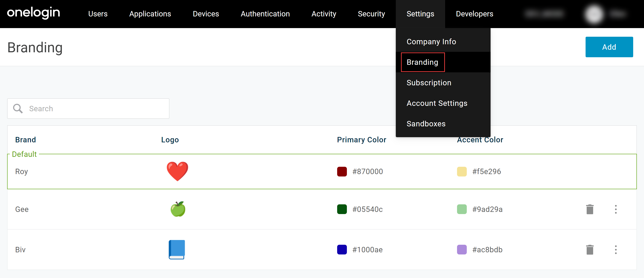This screenshot has height=278, width=644.
Task: Expand the Settings menu in the top navigation
Action: pos(420,14)
